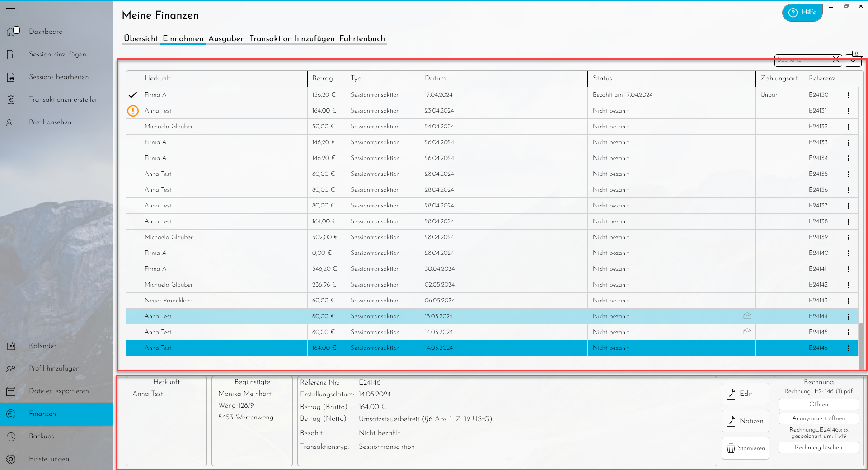
Task: Click the orange warning icon on the E24131 row
Action: (x=133, y=111)
